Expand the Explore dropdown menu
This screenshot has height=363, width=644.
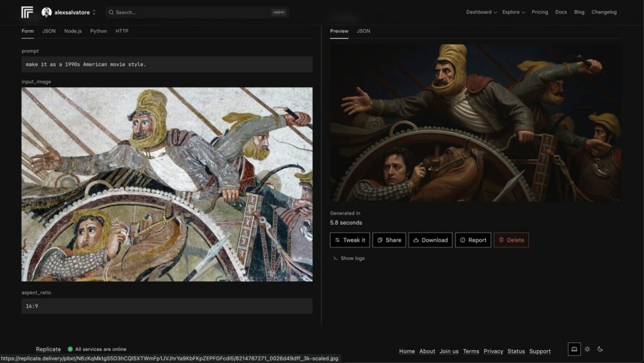[514, 12]
